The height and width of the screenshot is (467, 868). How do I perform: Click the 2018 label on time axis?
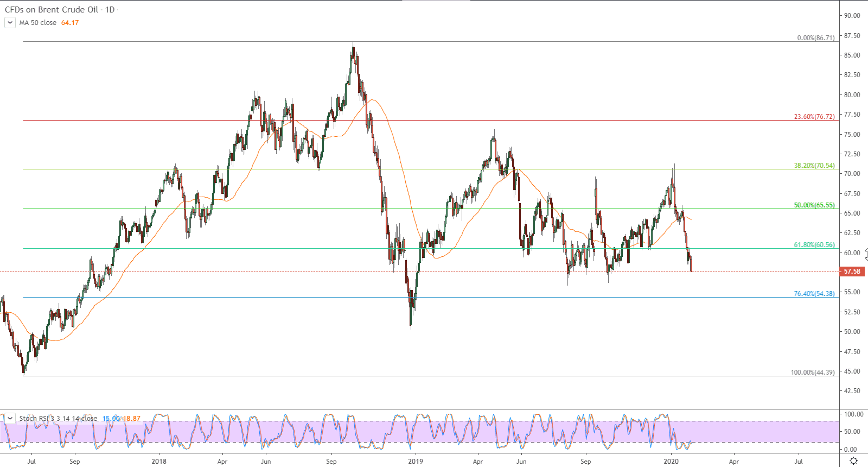(x=159, y=462)
